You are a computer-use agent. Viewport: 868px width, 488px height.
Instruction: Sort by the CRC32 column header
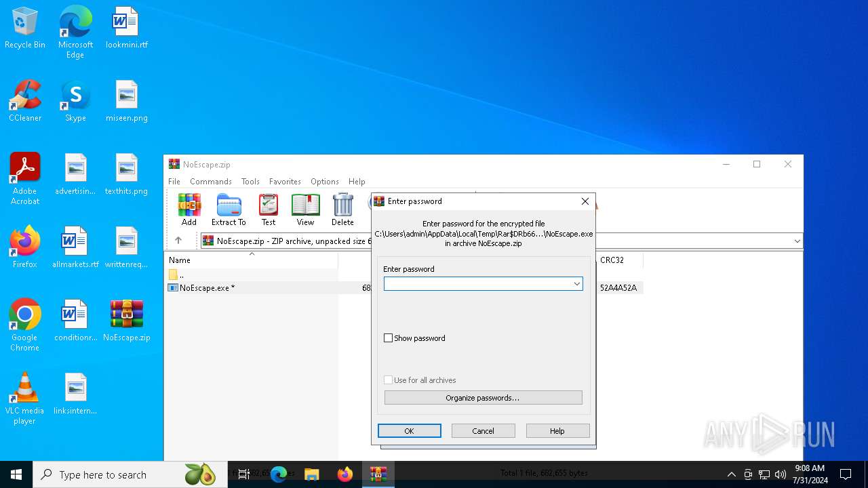pos(619,260)
